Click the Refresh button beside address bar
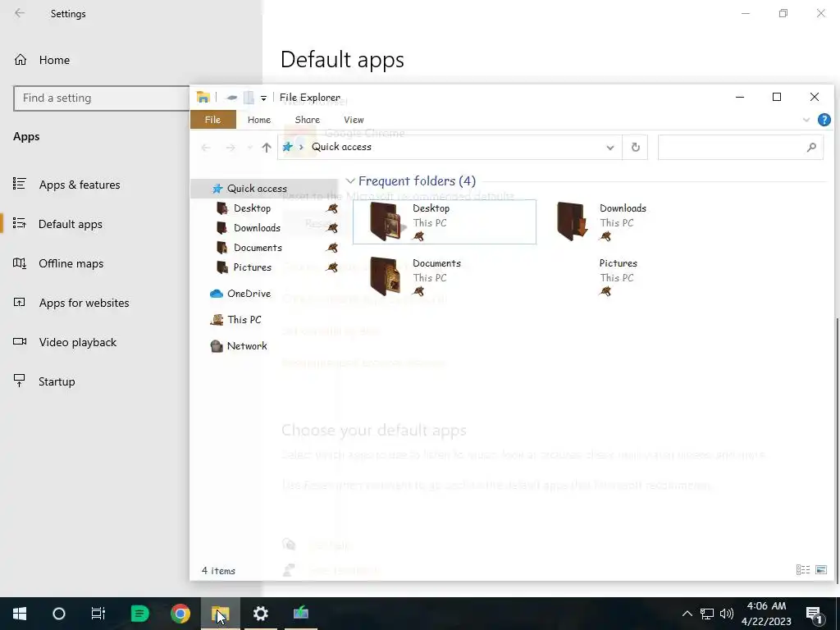This screenshot has height=630, width=840. (636, 148)
